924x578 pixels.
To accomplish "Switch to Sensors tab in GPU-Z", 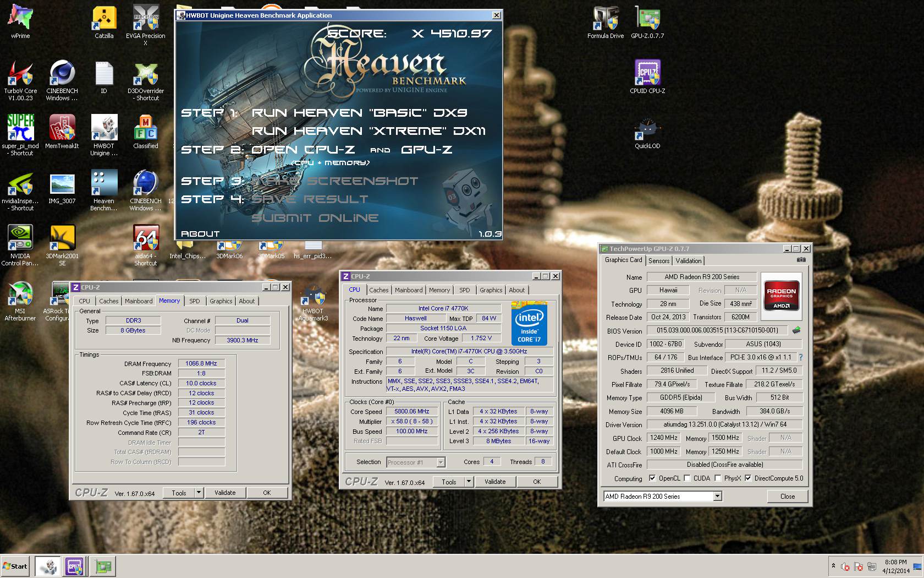I will tap(659, 261).
